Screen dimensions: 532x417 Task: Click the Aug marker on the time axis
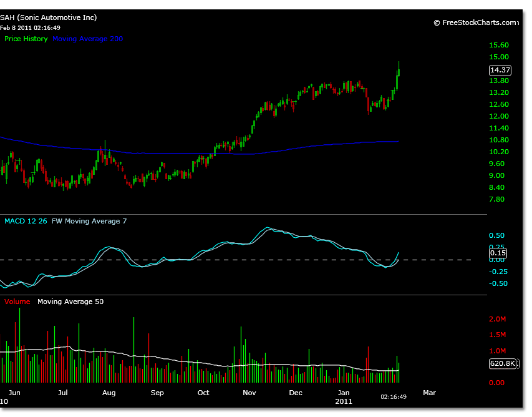pos(109,393)
